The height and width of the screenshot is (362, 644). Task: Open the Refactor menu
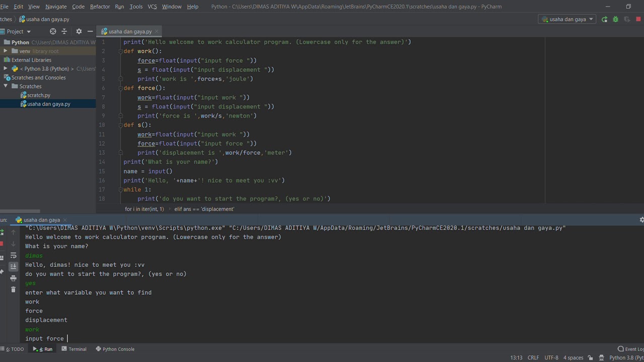coord(100,7)
